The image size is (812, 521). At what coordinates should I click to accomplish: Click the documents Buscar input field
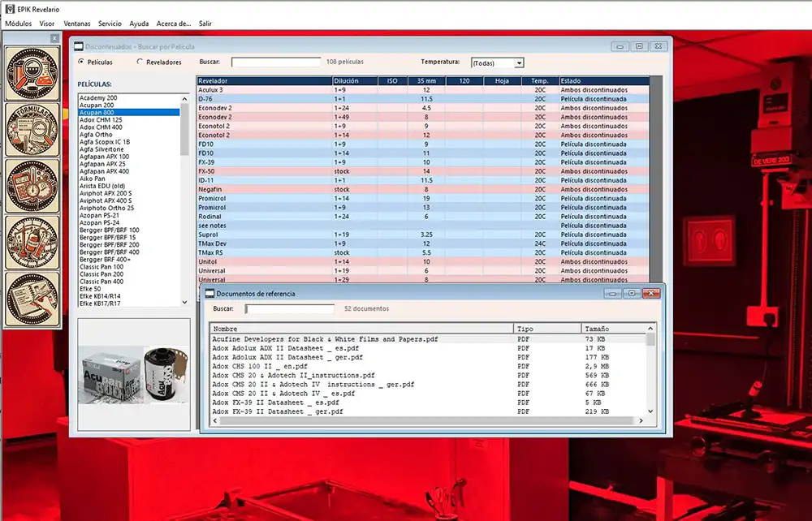pyautogui.click(x=290, y=309)
